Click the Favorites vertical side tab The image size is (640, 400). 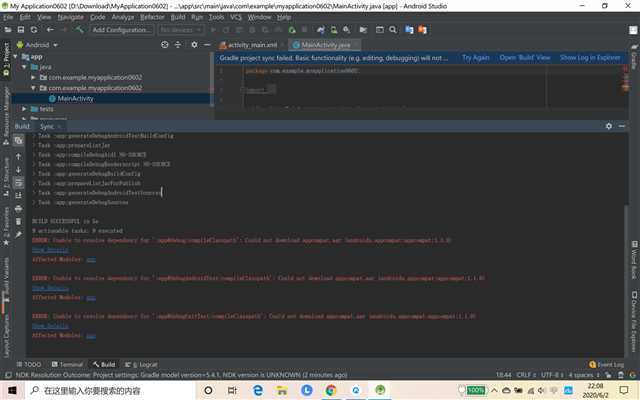6,227
